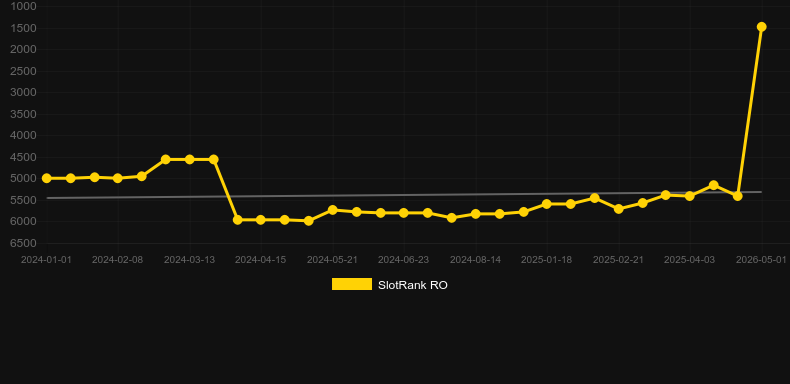Click the 2026-05-01 x-axis label
This screenshot has height=384, width=790.
tap(761, 260)
